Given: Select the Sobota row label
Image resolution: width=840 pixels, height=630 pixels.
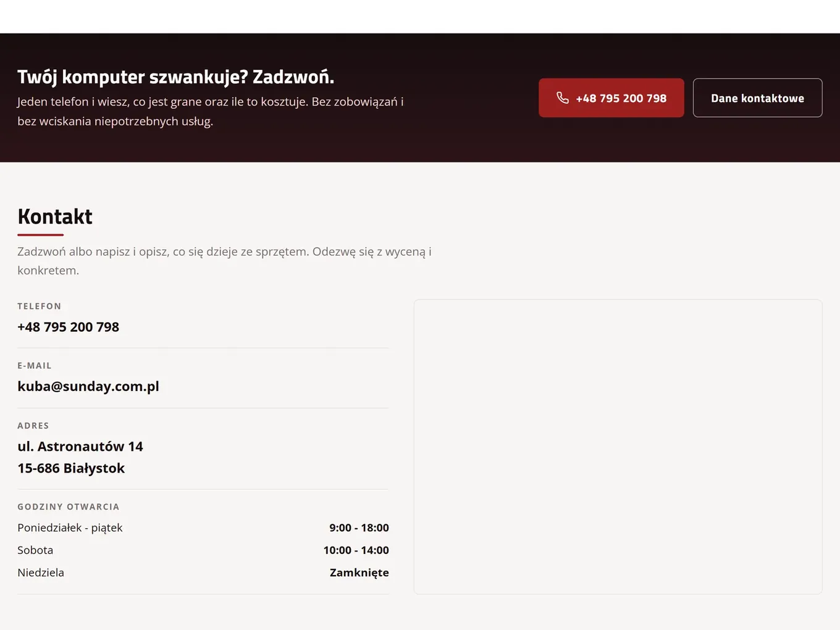Looking at the screenshot, I should point(35,550).
